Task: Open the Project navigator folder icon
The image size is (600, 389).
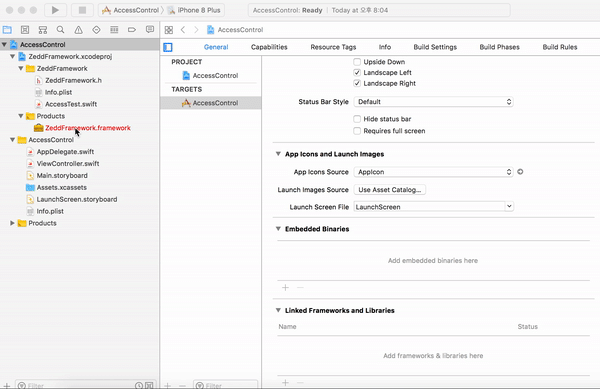Action: click(7, 30)
